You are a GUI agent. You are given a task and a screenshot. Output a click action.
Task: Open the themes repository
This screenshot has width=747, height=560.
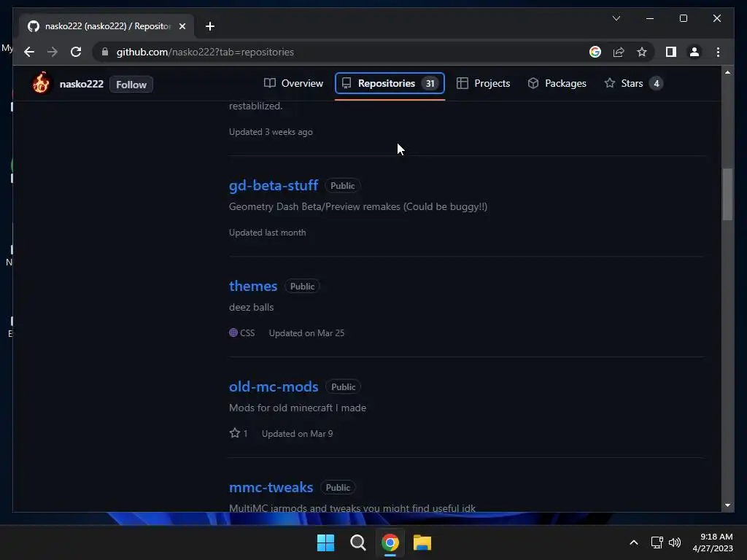(x=253, y=286)
